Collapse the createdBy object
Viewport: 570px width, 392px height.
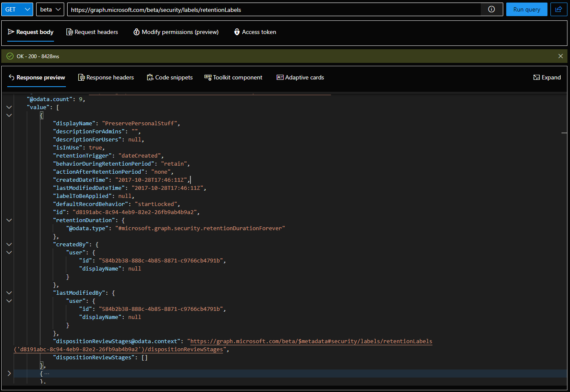pos(9,244)
